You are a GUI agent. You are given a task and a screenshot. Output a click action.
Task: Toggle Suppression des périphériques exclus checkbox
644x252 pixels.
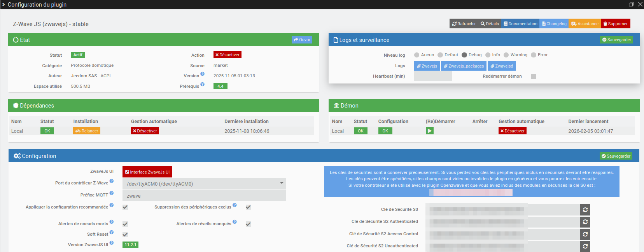(248, 207)
